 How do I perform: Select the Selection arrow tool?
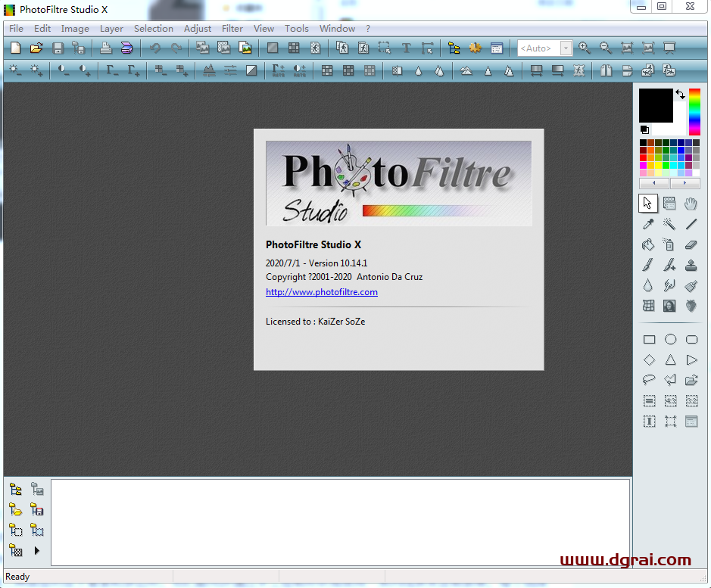pyautogui.click(x=648, y=204)
